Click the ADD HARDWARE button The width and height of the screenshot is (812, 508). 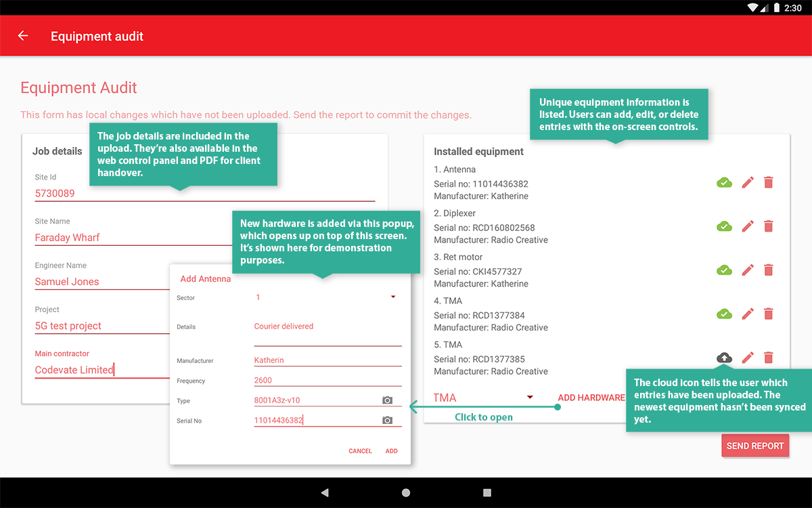591,398
